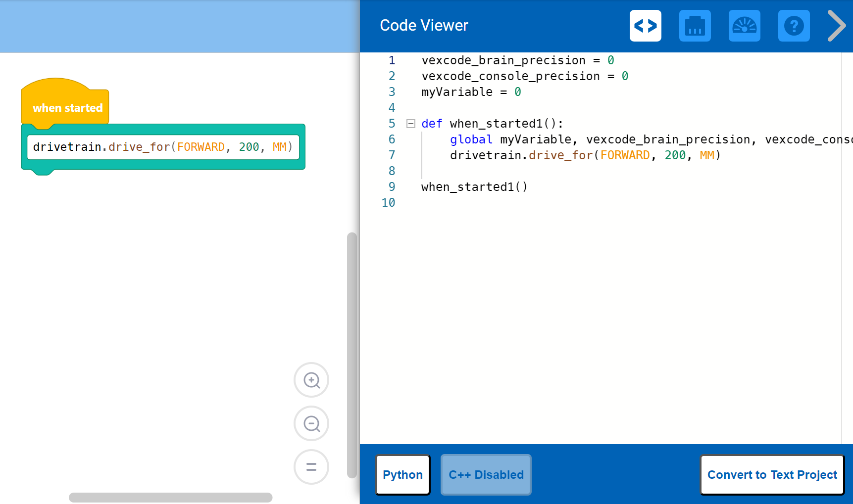853x504 pixels.
Task: Zoom in on the block workspace
Action: tap(311, 380)
